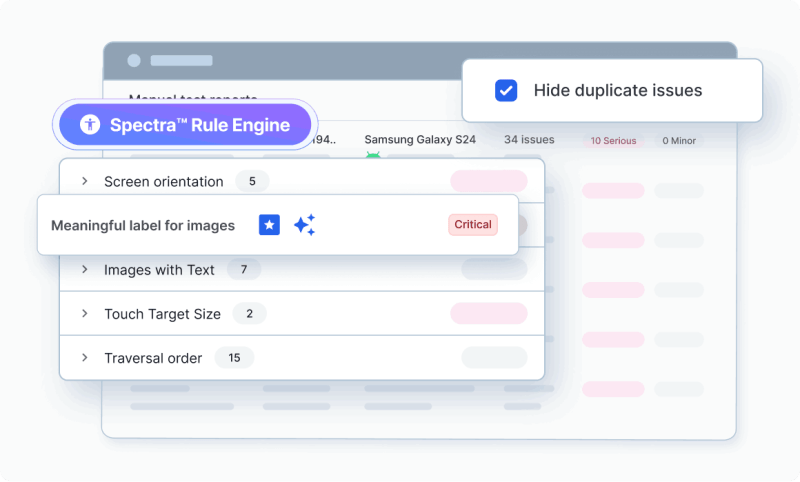This screenshot has height=482, width=800.
Task: Uncheck the Hide duplicate issues checkbox
Action: pos(506,91)
